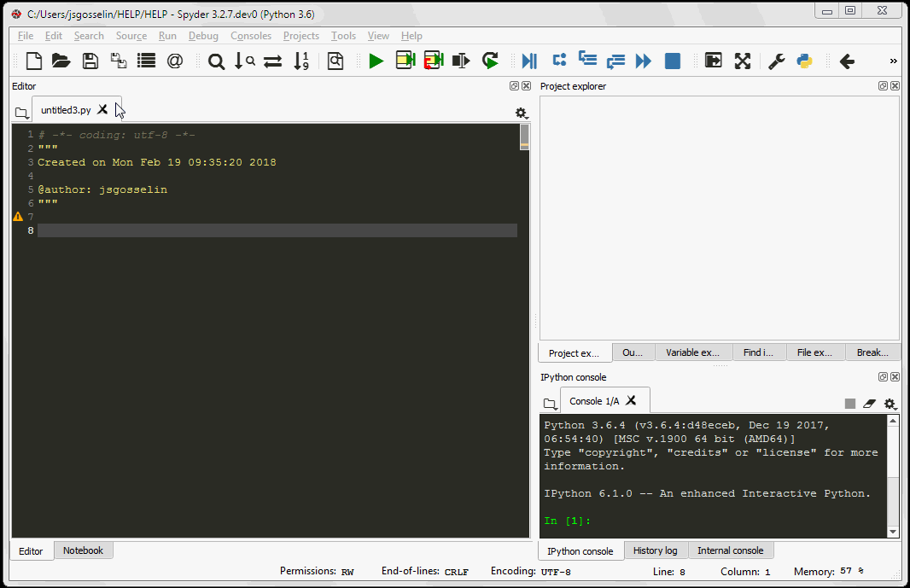910x588 pixels.
Task: Open the Source menu
Action: [x=131, y=35]
